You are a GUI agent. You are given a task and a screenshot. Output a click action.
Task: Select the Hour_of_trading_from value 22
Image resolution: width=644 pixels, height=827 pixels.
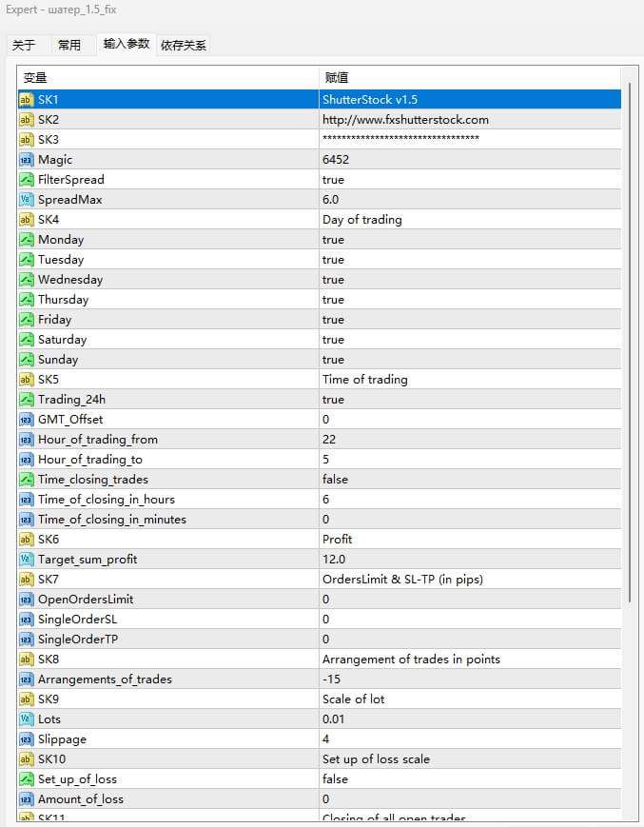coord(329,440)
